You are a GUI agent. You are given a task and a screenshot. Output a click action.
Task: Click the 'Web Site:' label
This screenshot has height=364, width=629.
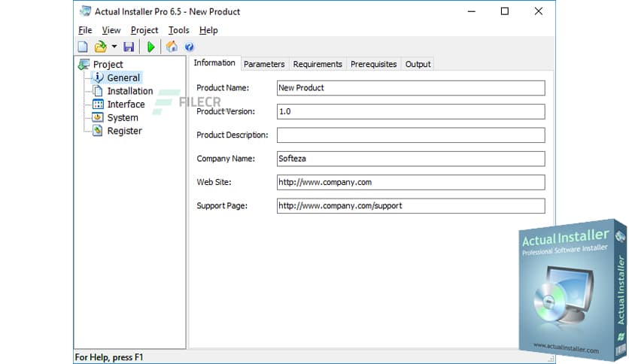[214, 182]
